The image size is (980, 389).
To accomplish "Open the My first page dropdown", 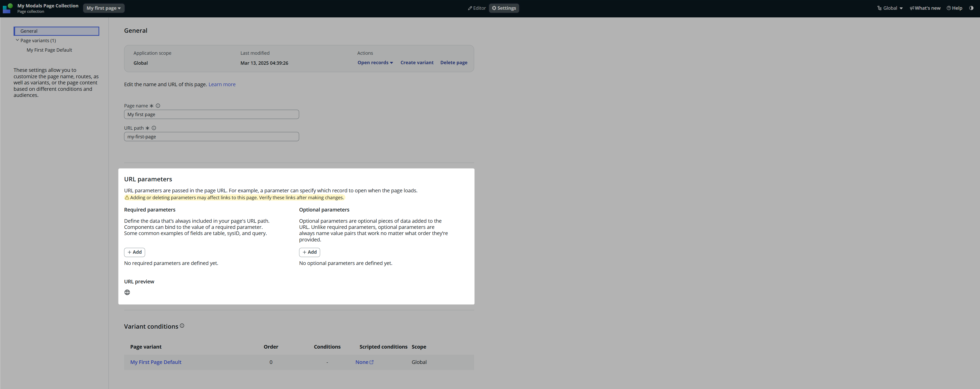I will point(103,8).
